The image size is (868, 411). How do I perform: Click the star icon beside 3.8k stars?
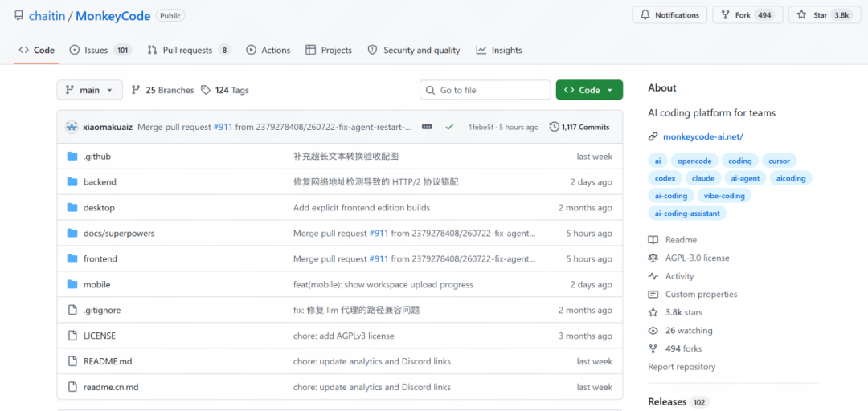[653, 312]
